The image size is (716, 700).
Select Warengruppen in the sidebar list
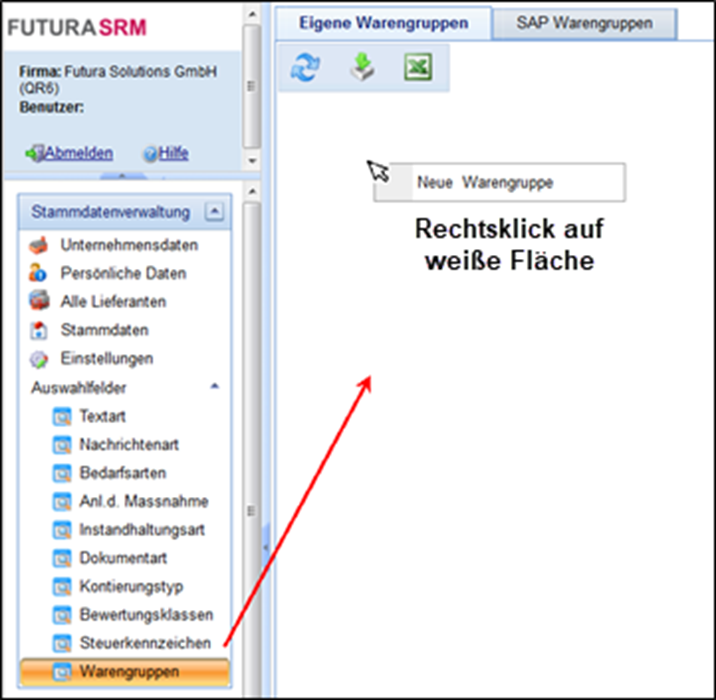point(129,671)
